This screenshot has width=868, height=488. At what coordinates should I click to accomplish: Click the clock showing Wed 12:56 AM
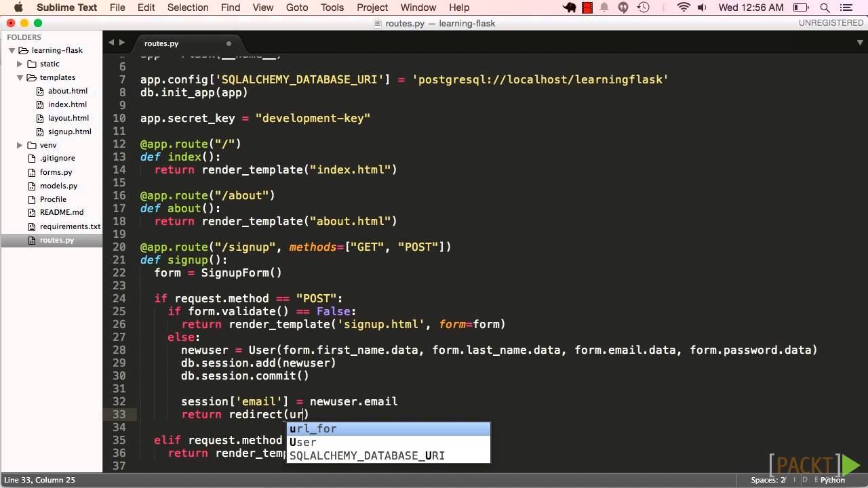point(751,7)
